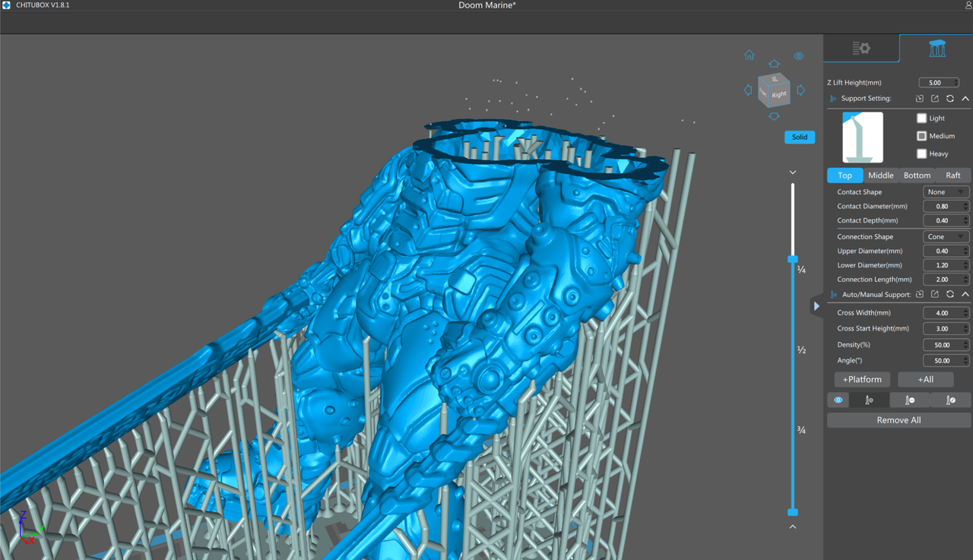Click the Upper Diameter field
The height and width of the screenshot is (560, 973).
tap(946, 251)
